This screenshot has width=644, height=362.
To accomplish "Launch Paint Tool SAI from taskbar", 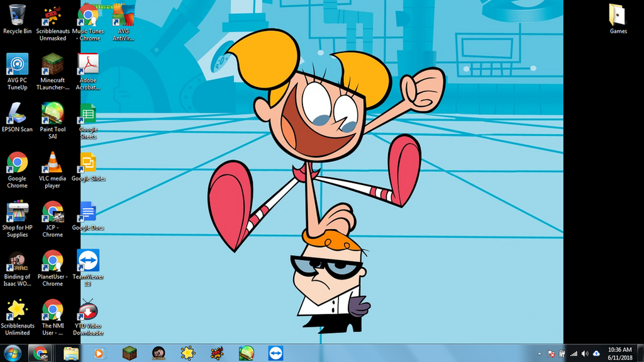I will [247, 353].
